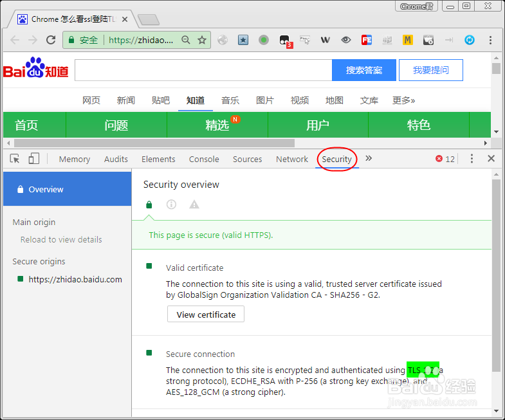Open the Chrome three-dot menu
Image resolution: width=505 pixels, height=420 pixels.
point(490,40)
